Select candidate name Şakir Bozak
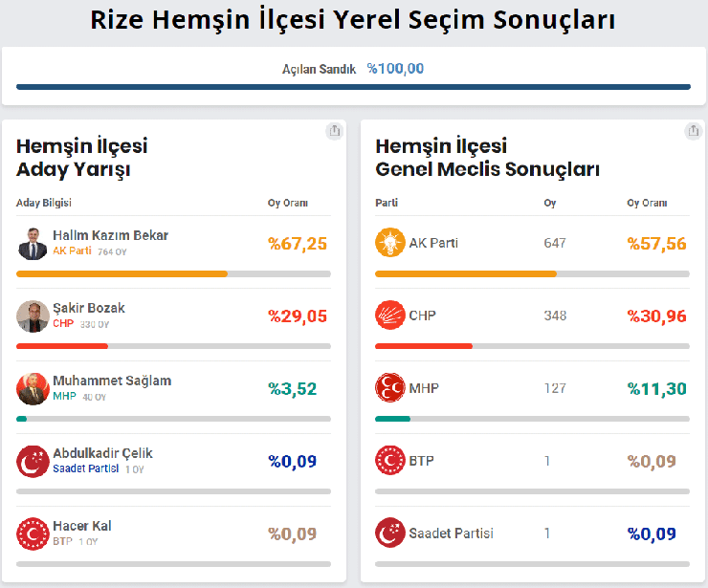 89,308
